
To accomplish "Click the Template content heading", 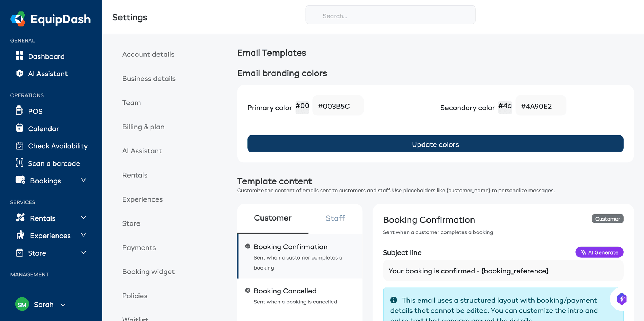I will pos(274,181).
